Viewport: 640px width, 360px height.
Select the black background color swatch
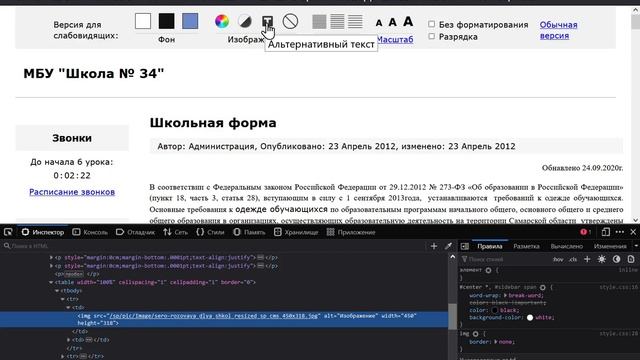click(167, 21)
